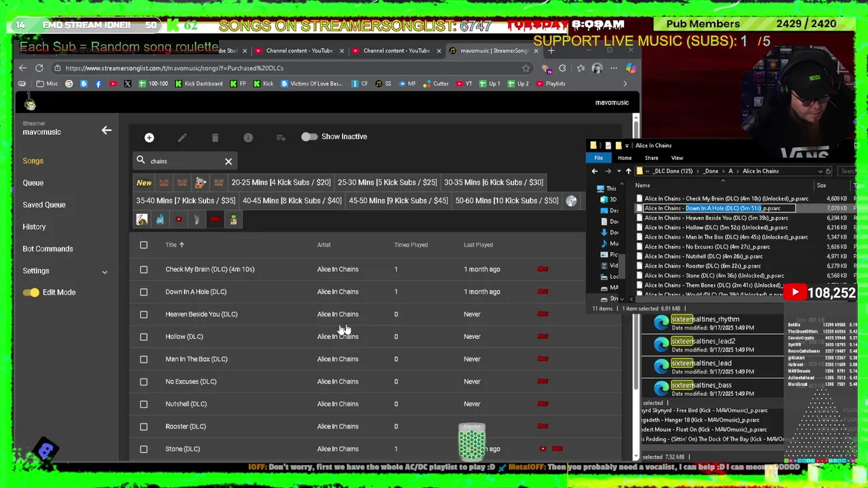Image resolution: width=868 pixels, height=488 pixels.
Task: Filter by 30-35 Mins [6 Kick Subs / $30]
Action: pyautogui.click(x=494, y=182)
